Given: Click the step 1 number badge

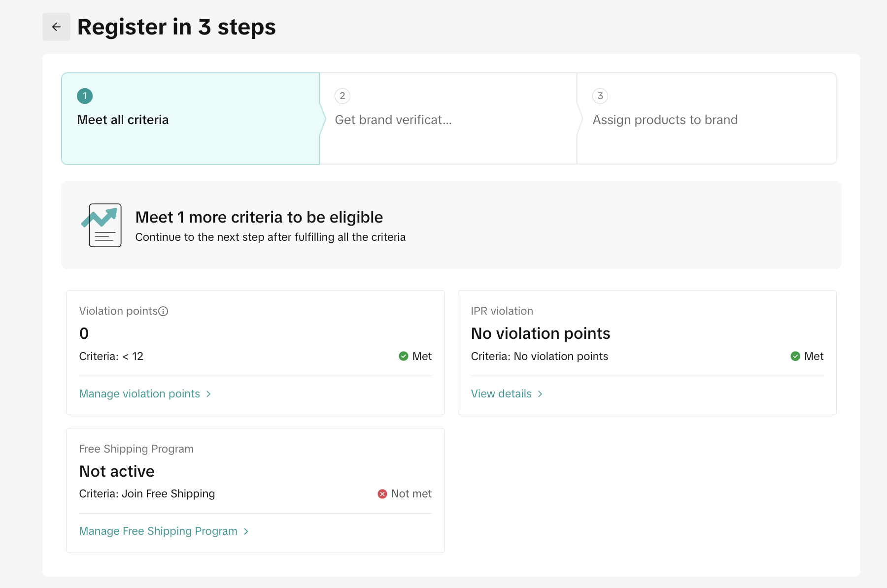Looking at the screenshot, I should pyautogui.click(x=85, y=96).
